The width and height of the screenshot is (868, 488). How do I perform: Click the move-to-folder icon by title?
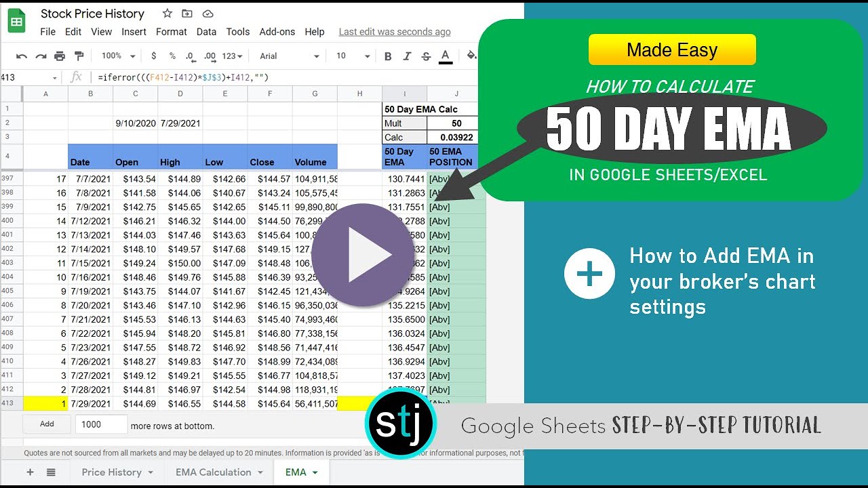click(188, 14)
